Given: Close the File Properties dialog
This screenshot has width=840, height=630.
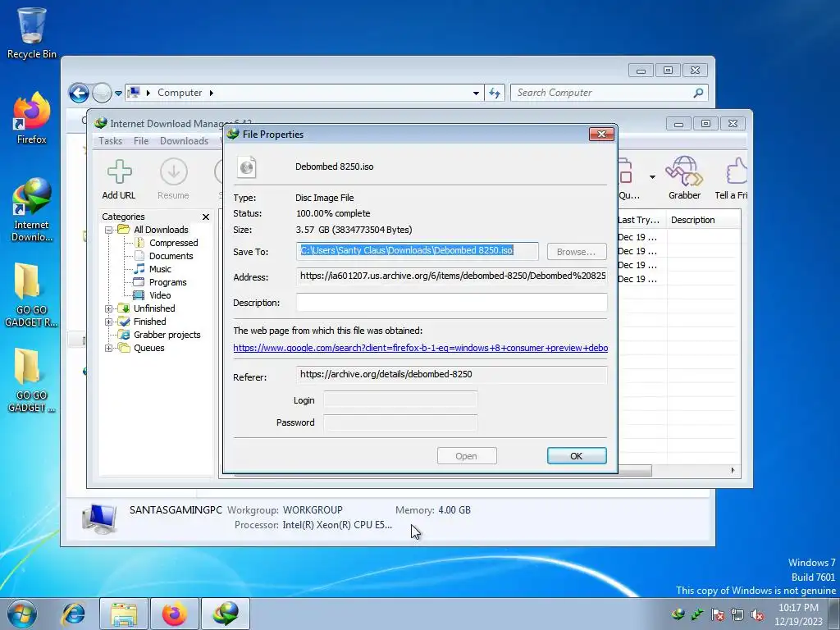Looking at the screenshot, I should pyautogui.click(x=601, y=134).
